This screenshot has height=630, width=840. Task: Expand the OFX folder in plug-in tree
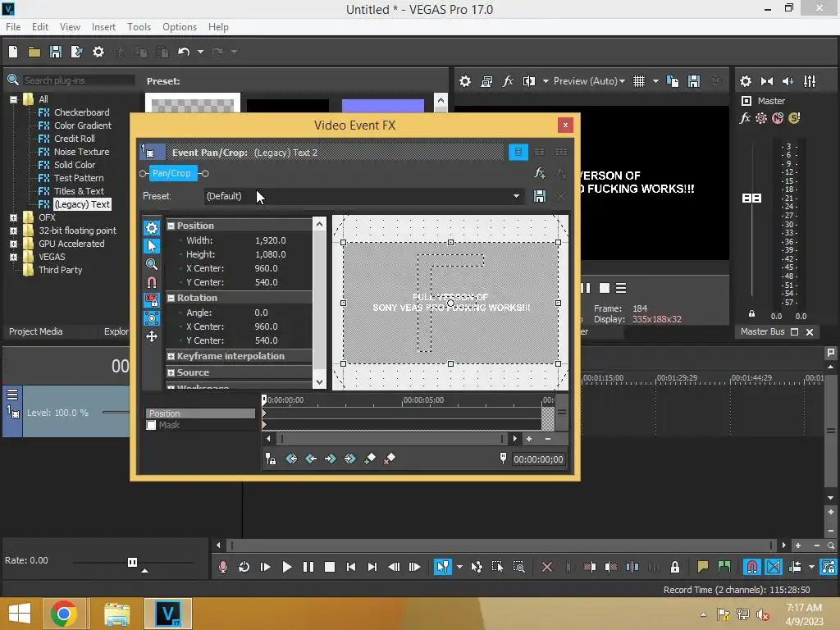tap(13, 217)
